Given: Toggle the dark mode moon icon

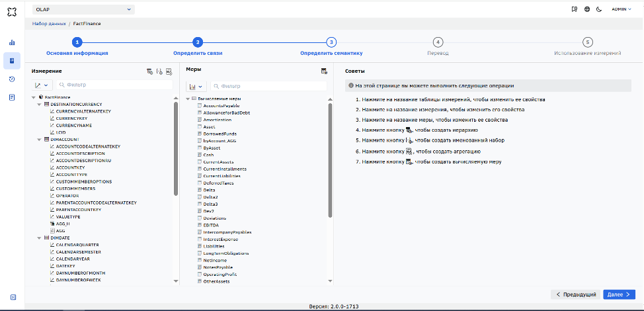Looking at the screenshot, I should [599, 9].
